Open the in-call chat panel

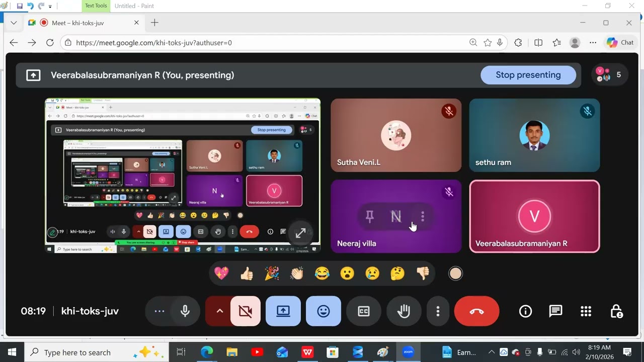point(555,311)
